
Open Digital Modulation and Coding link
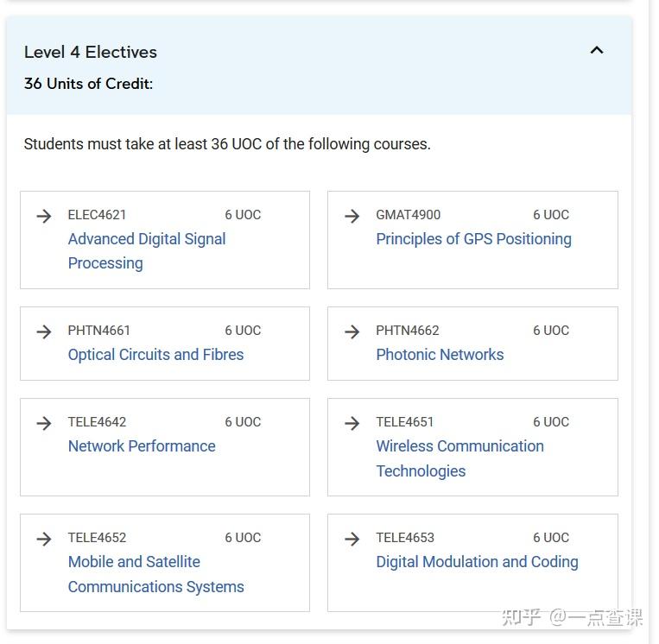pyautogui.click(x=477, y=562)
